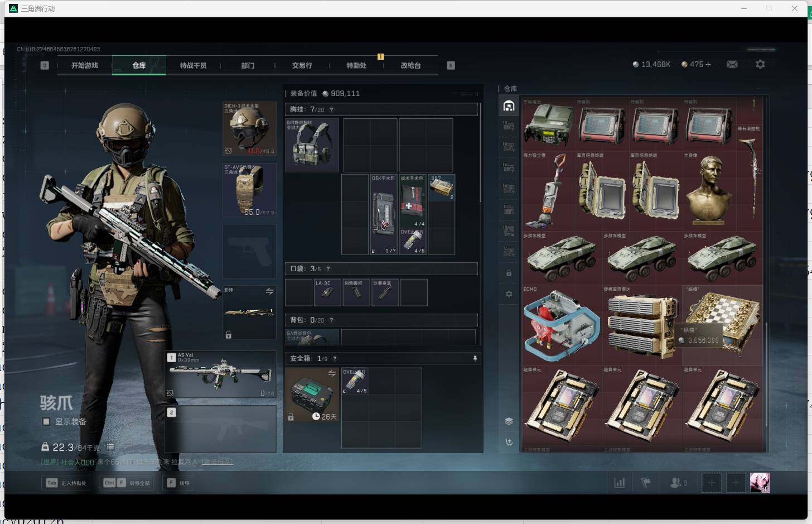Open the settings gear in top bar
This screenshot has height=524, width=812.
[760, 64]
